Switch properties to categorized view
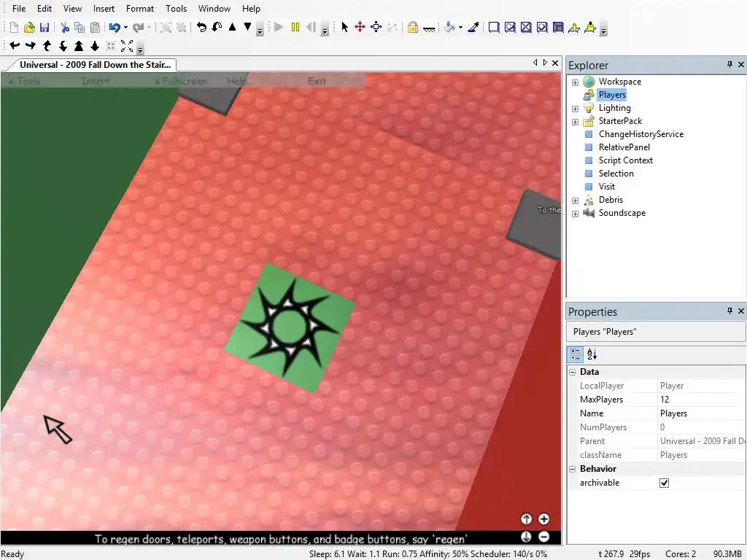The image size is (747, 560). 575,354
